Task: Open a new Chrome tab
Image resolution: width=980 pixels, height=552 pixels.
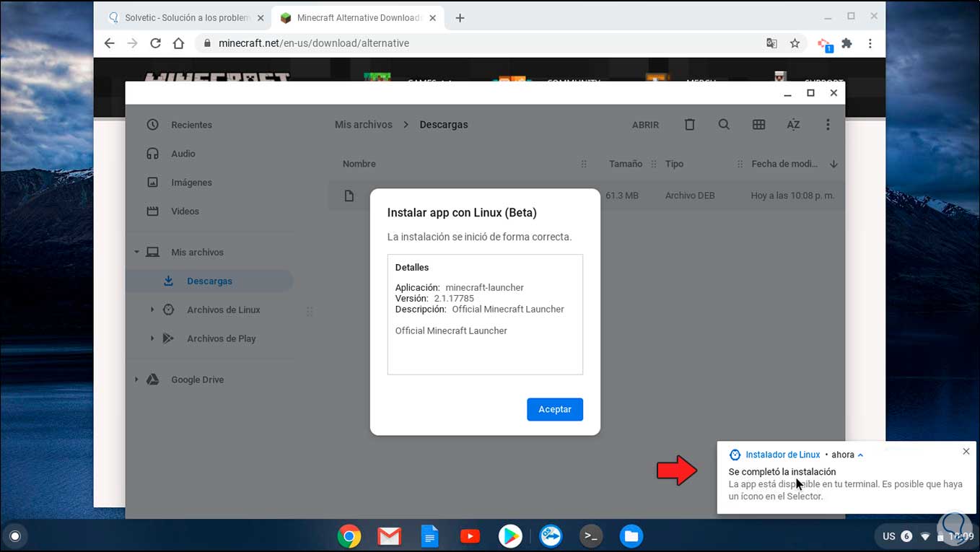Action: tap(460, 18)
